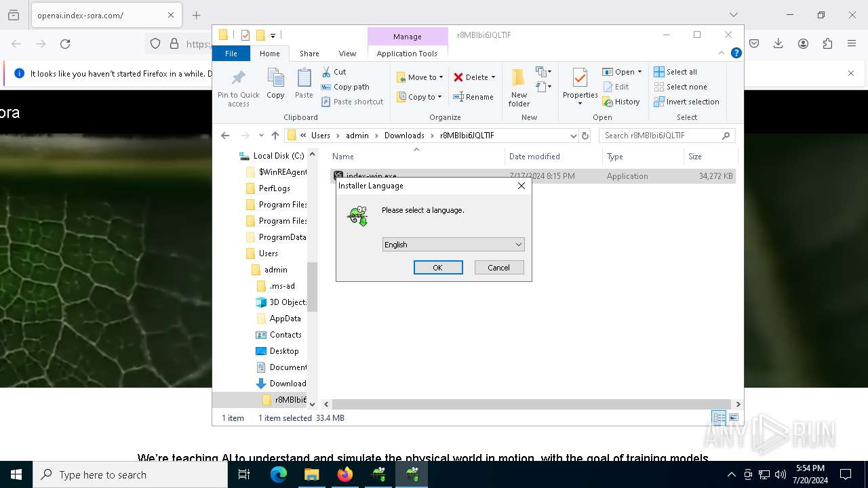Choose Copy path in Clipboard group
Image resolution: width=868 pixels, height=488 pixels.
[345, 87]
